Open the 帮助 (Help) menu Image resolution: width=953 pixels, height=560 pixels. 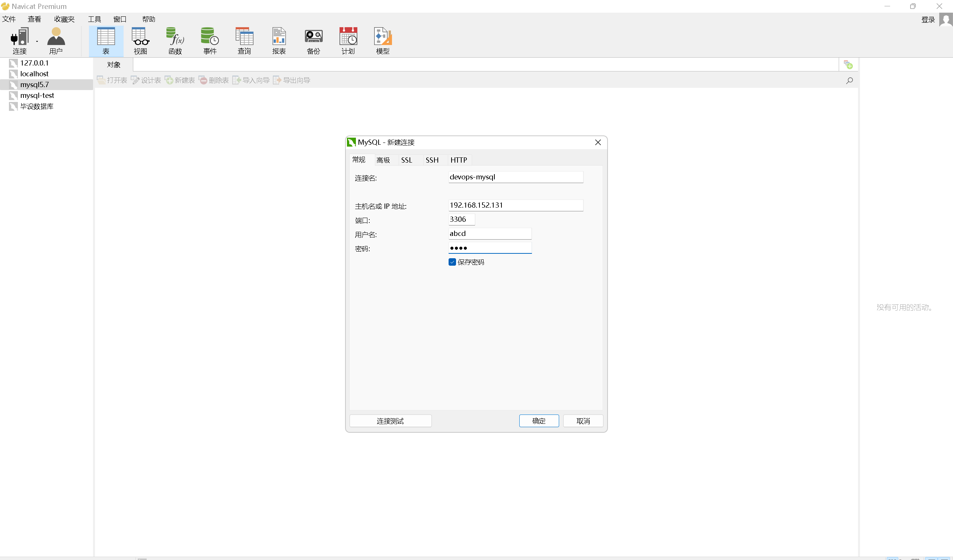[149, 19]
